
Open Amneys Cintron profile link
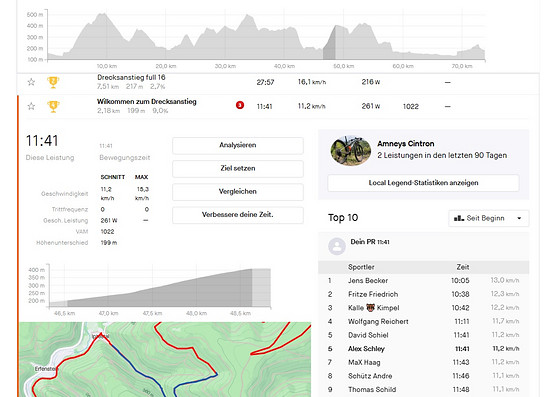coord(406,143)
